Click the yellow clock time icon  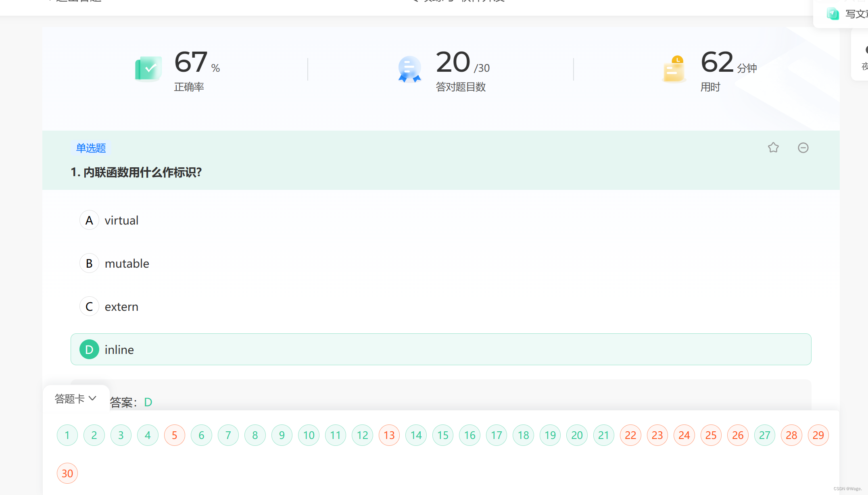pos(674,69)
